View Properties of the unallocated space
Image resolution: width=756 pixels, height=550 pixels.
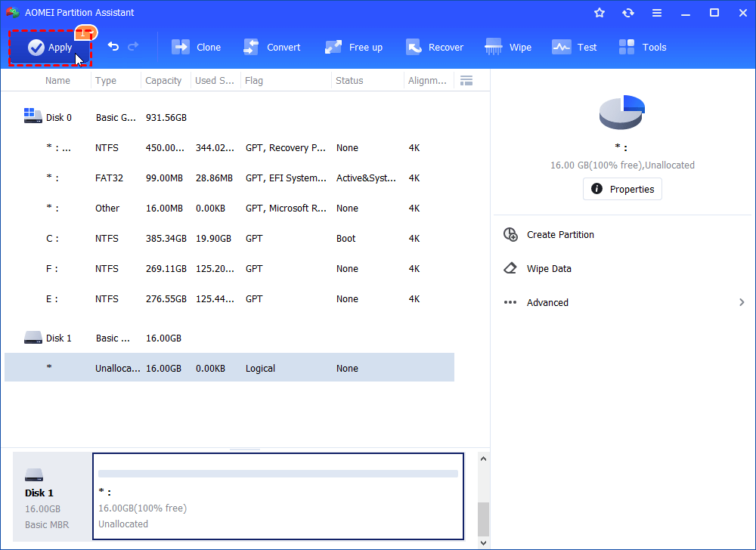(x=622, y=189)
